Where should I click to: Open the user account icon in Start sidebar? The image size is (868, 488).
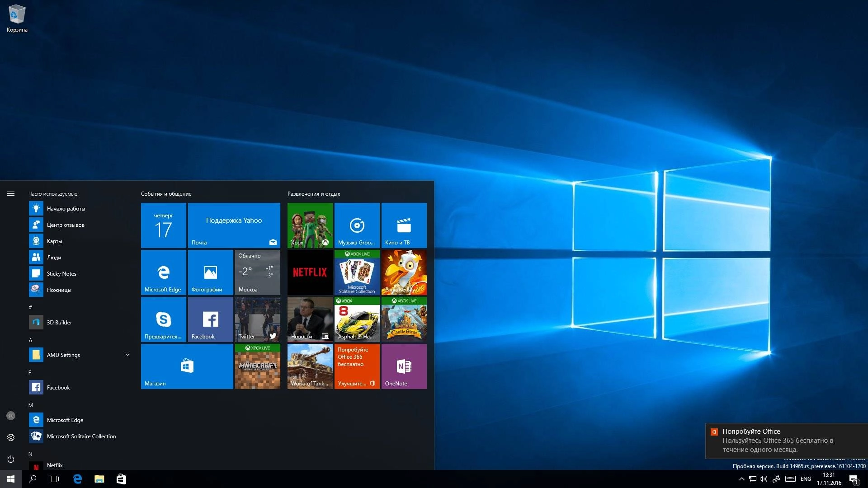11,416
